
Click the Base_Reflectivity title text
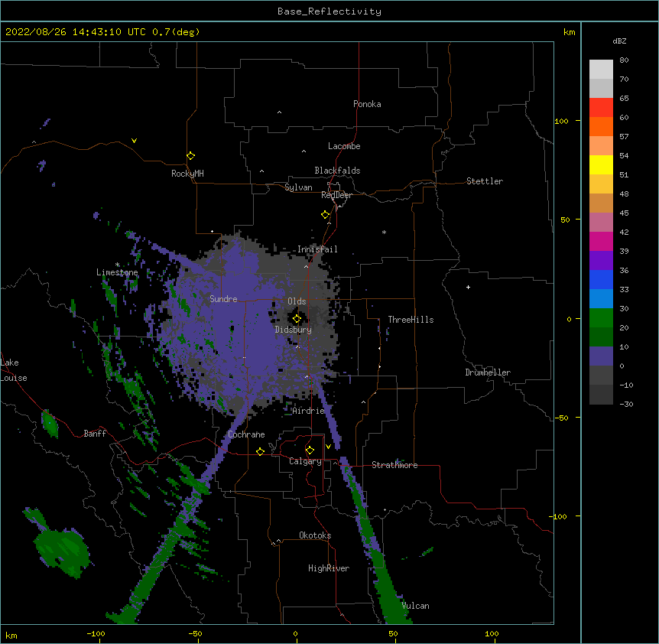coord(329,11)
